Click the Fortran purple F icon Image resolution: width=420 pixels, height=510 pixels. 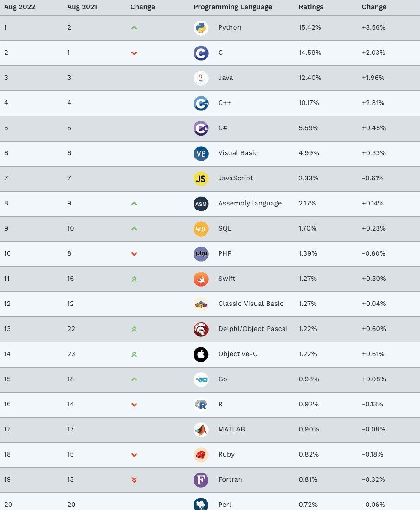pyautogui.click(x=201, y=480)
